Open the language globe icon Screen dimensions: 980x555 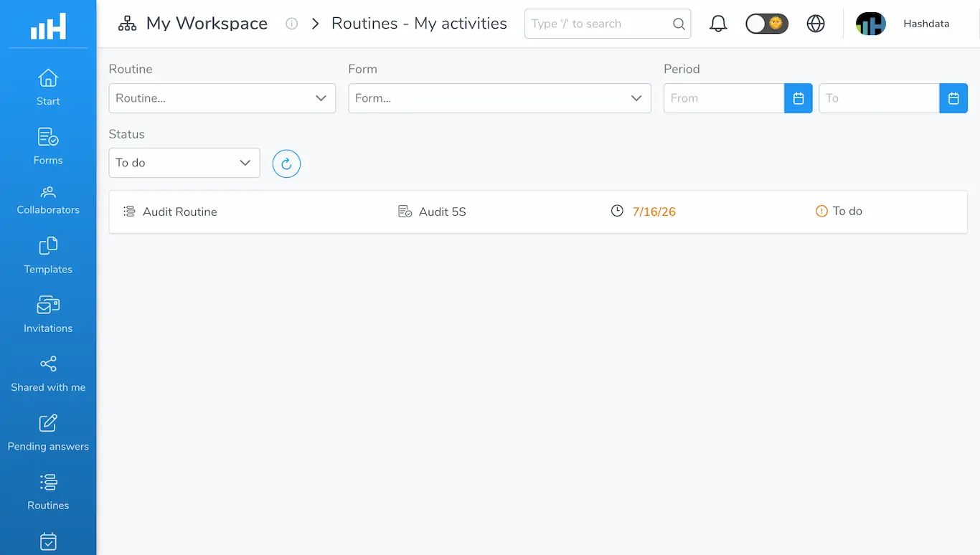(816, 24)
